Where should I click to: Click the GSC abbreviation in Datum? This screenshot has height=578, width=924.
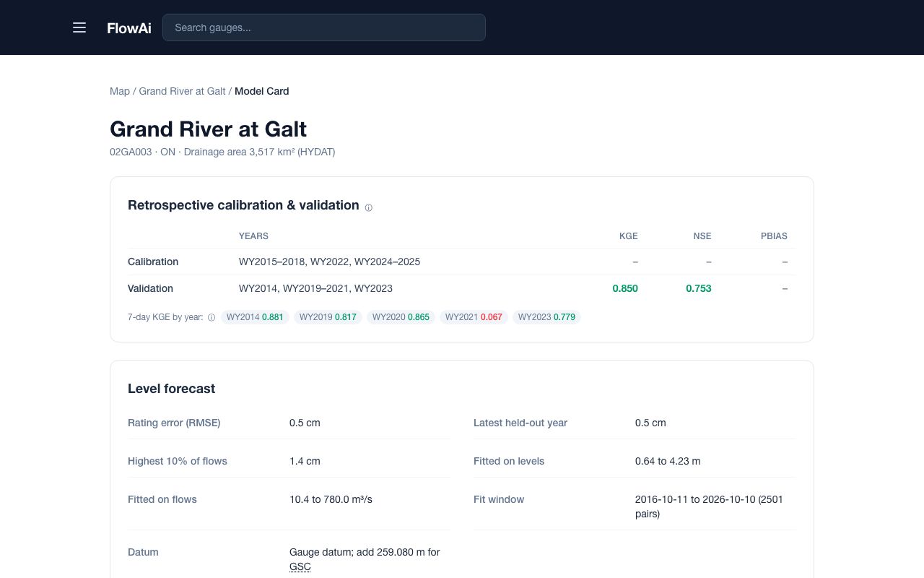pyautogui.click(x=300, y=567)
